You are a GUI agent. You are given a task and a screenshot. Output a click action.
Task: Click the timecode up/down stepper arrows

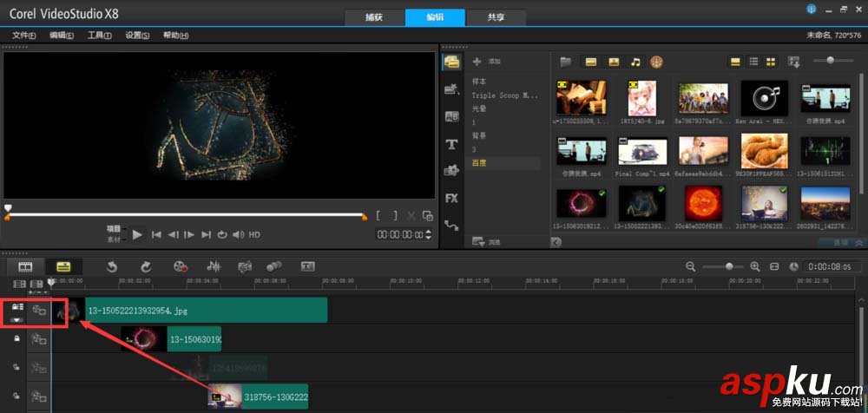(x=427, y=235)
